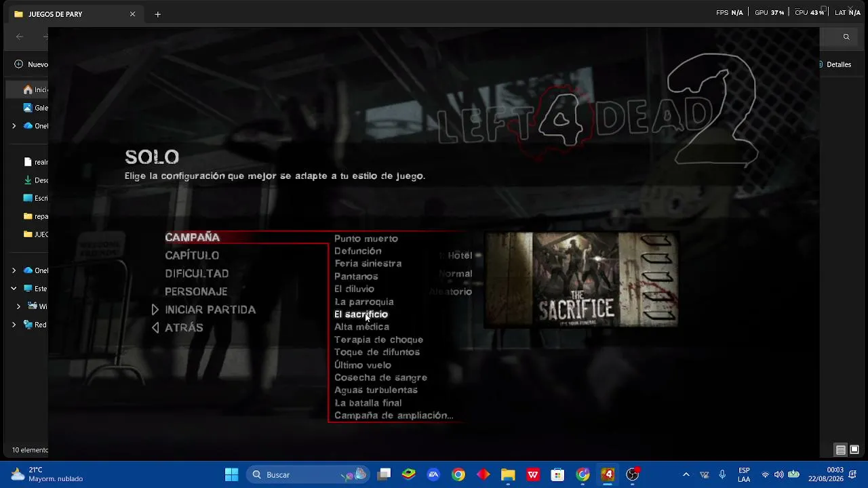
Task: Select La parroquia campaign
Action: 364,302
